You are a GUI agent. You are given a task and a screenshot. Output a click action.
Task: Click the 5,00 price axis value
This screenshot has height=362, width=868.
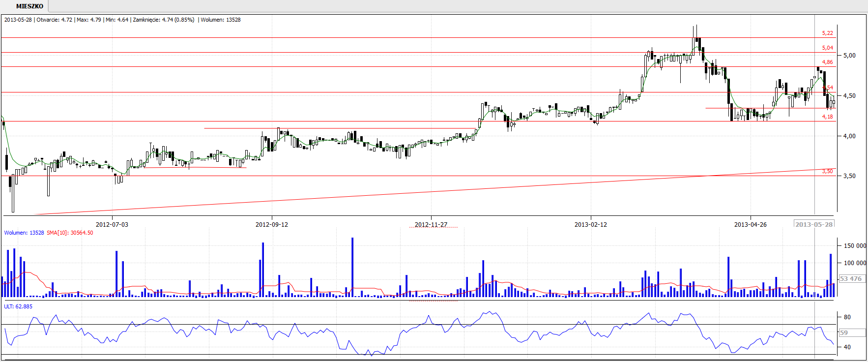pos(849,56)
